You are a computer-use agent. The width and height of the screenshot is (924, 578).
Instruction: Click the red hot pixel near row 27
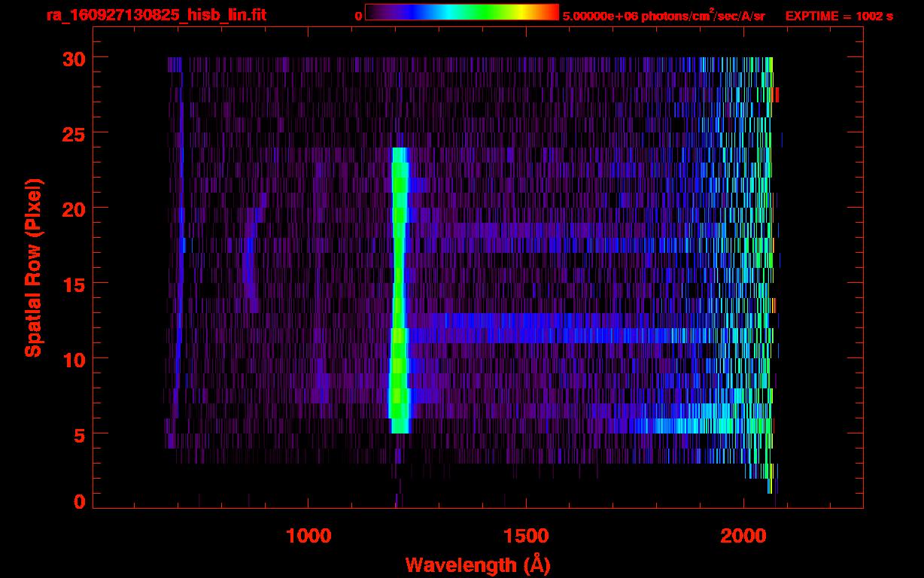pyautogui.click(x=777, y=95)
